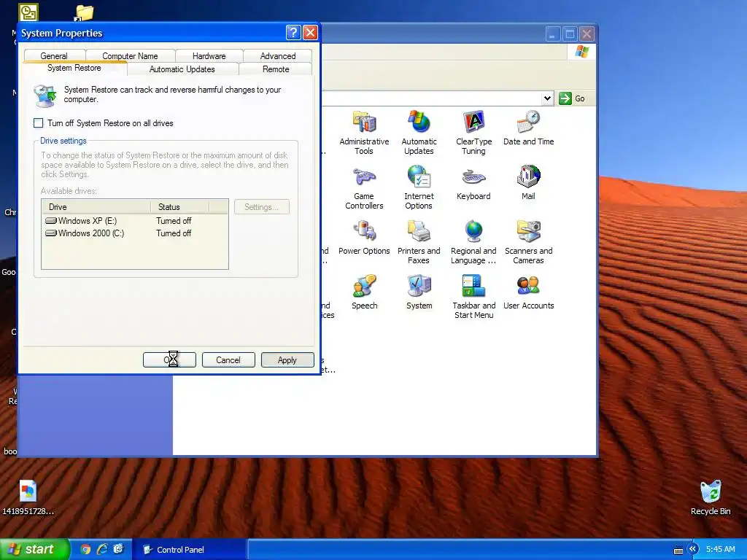Open Scanners and Cameras
This screenshot has width=747, height=560.
tap(528, 242)
